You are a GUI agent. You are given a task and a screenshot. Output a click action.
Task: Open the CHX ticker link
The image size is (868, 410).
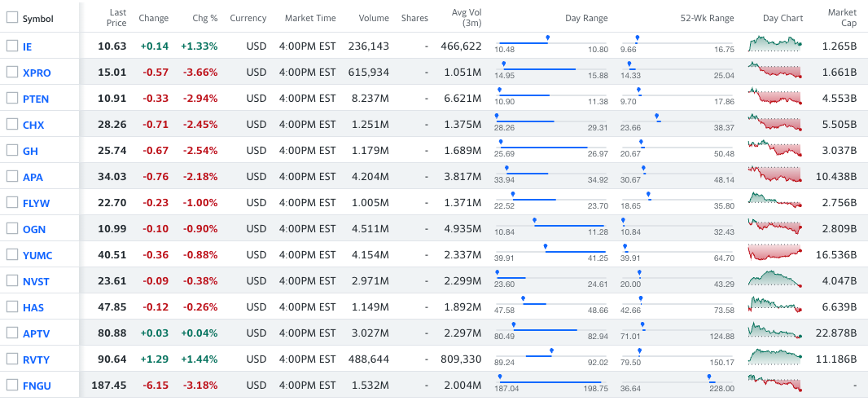[33, 126]
